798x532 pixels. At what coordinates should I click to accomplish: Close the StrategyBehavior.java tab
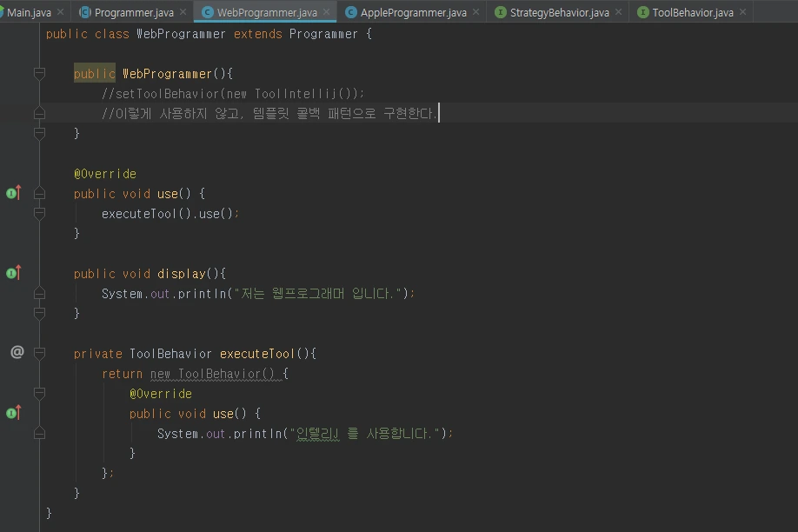(x=618, y=11)
